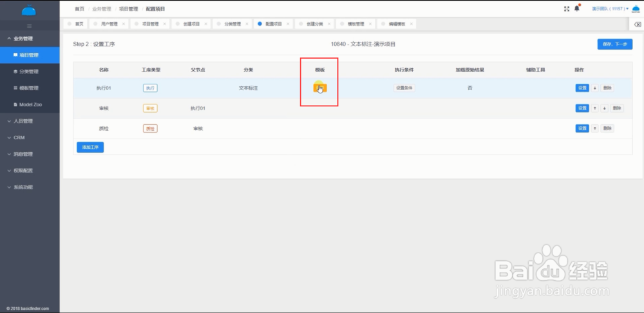Close the 模板管理 tab with its x
This screenshot has width=644, height=313.
370,24
